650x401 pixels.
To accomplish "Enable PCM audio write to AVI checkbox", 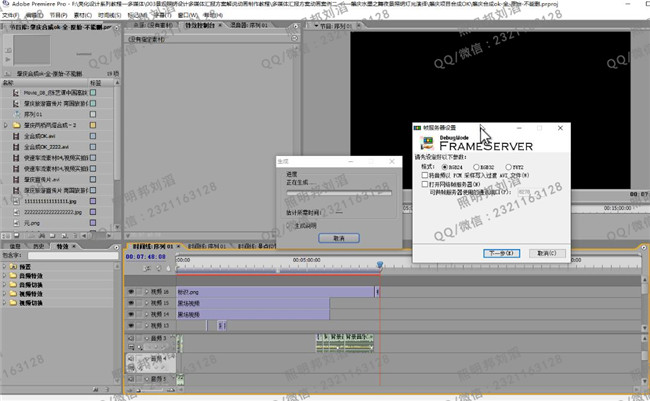I will coord(425,175).
